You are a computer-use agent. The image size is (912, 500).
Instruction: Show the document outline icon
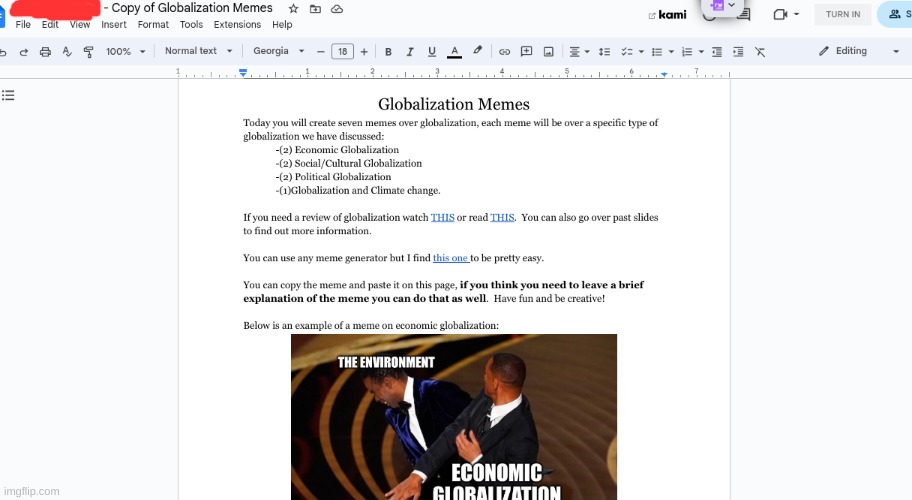pyautogui.click(x=8, y=95)
